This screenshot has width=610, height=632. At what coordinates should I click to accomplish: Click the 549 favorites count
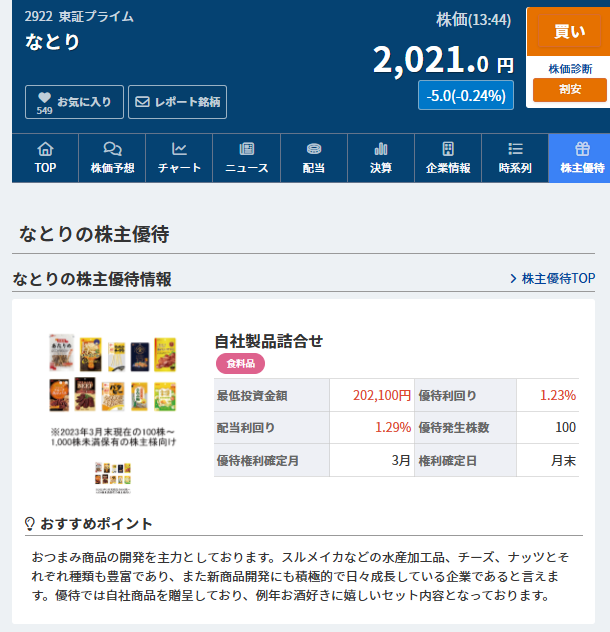pos(44,111)
